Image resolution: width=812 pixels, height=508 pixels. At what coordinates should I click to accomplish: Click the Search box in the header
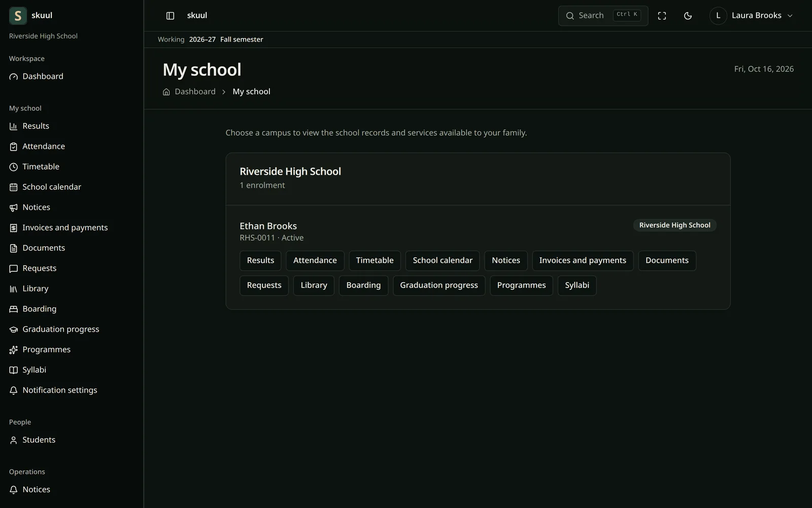[x=603, y=16]
